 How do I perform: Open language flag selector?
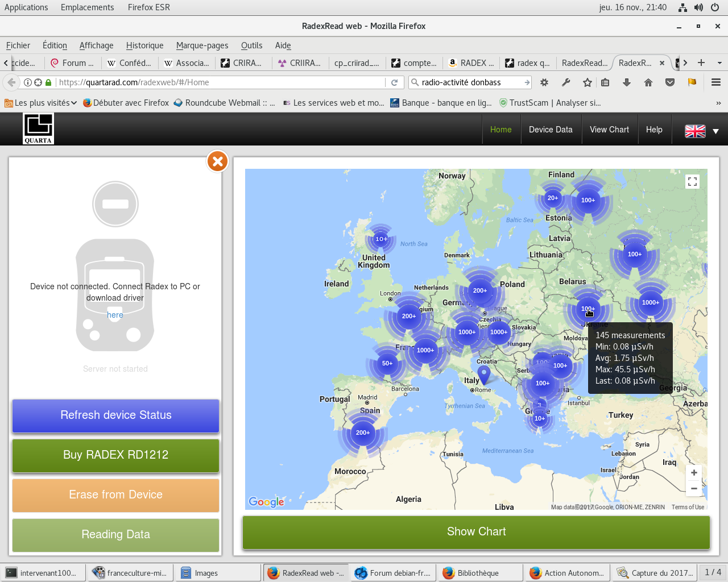coord(702,131)
